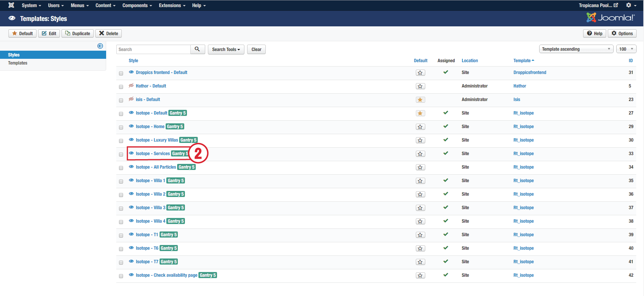The image size is (644, 296).
Task: Tick the checkbox for Droppics frontend - Default
Action: tap(121, 73)
